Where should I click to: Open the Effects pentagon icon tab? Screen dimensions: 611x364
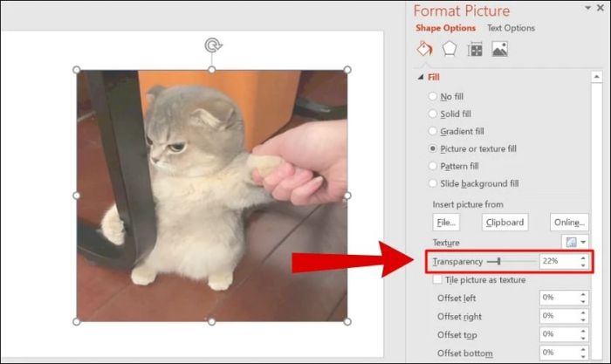click(450, 49)
